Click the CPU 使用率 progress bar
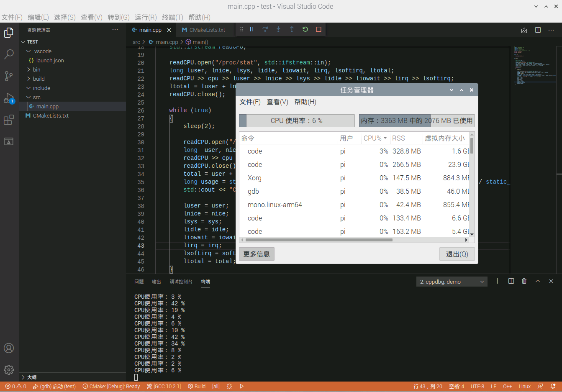The image size is (562, 392). click(297, 120)
